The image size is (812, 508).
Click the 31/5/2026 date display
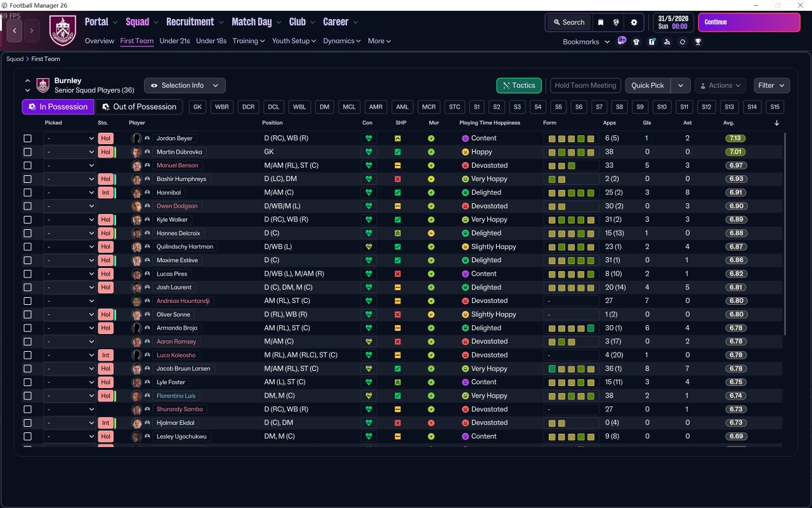click(x=673, y=22)
